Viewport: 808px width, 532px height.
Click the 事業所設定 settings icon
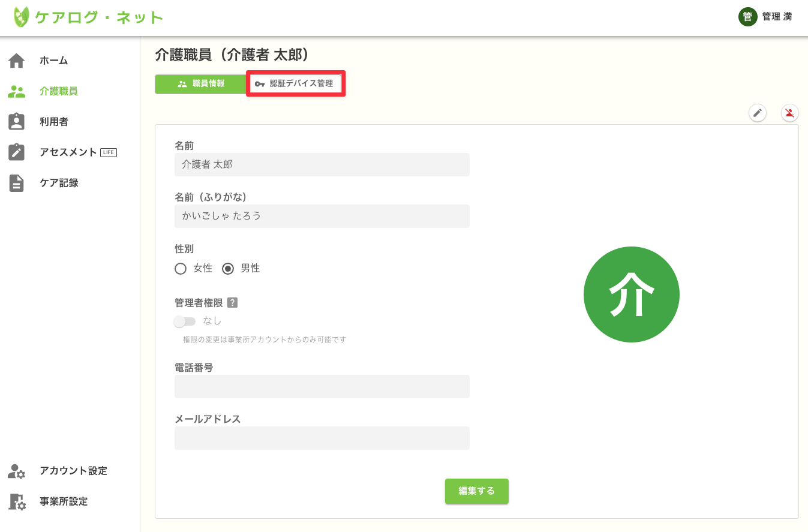[x=17, y=501]
